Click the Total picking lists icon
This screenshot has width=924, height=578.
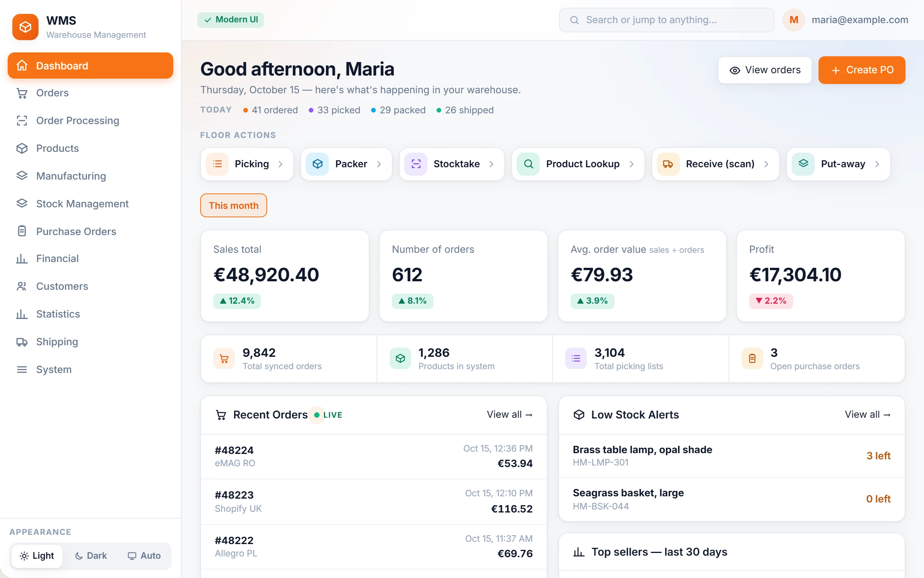pyautogui.click(x=576, y=359)
